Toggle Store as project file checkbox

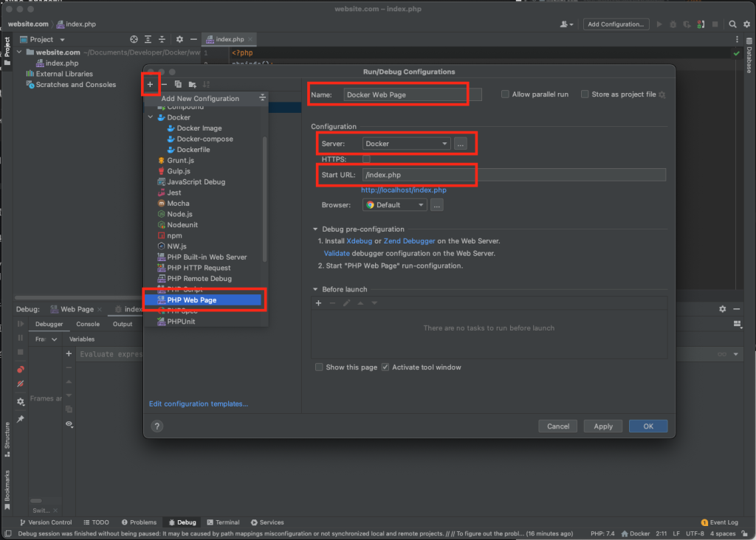[585, 94]
